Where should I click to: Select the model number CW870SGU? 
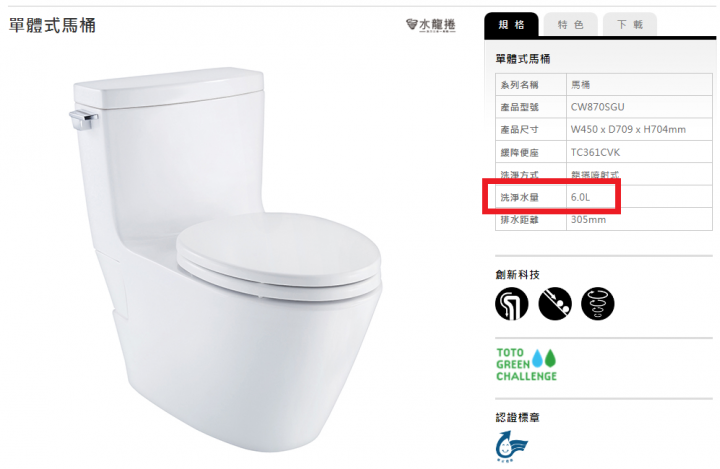(597, 107)
